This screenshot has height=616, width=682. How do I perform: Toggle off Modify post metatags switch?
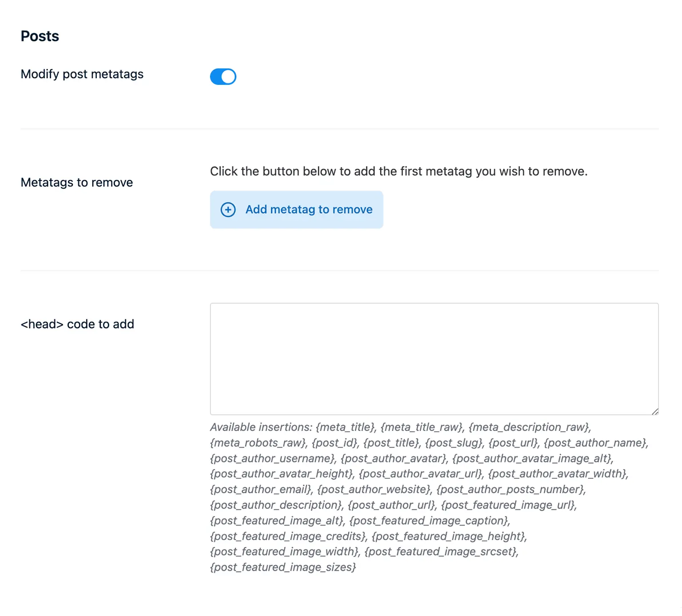223,76
